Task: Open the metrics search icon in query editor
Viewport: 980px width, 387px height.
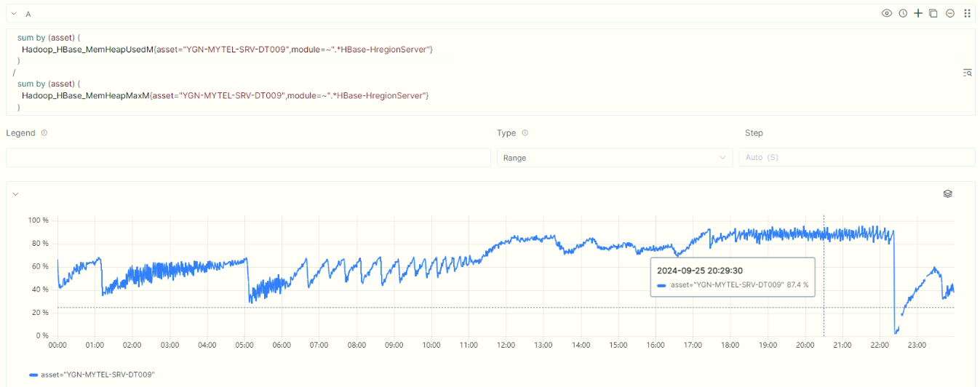Action: pos(967,73)
